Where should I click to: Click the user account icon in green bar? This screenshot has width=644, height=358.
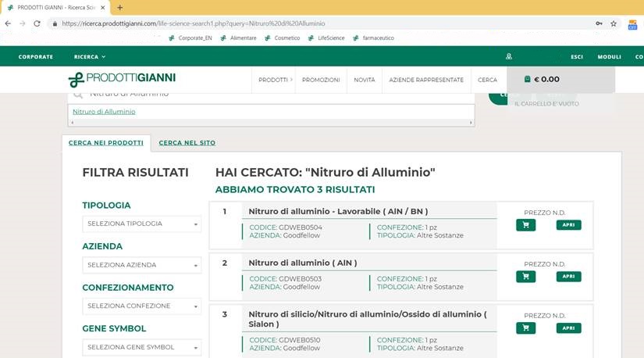coord(509,56)
